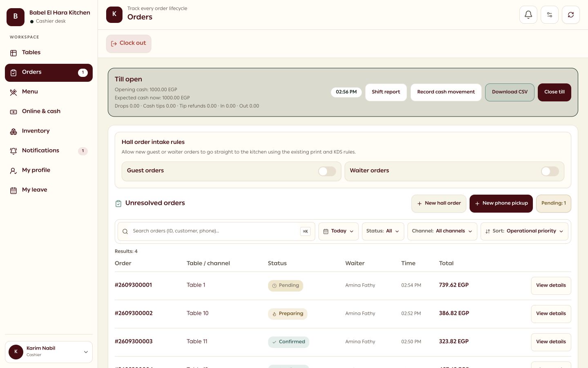Go to Tables in sidebar
Image resolution: width=588 pixels, height=368 pixels.
49,53
